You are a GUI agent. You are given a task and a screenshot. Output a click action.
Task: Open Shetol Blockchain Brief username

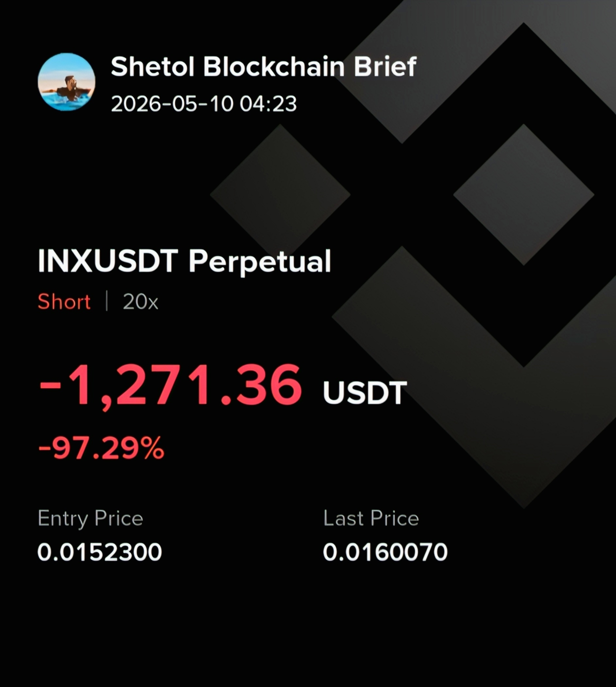(x=264, y=67)
